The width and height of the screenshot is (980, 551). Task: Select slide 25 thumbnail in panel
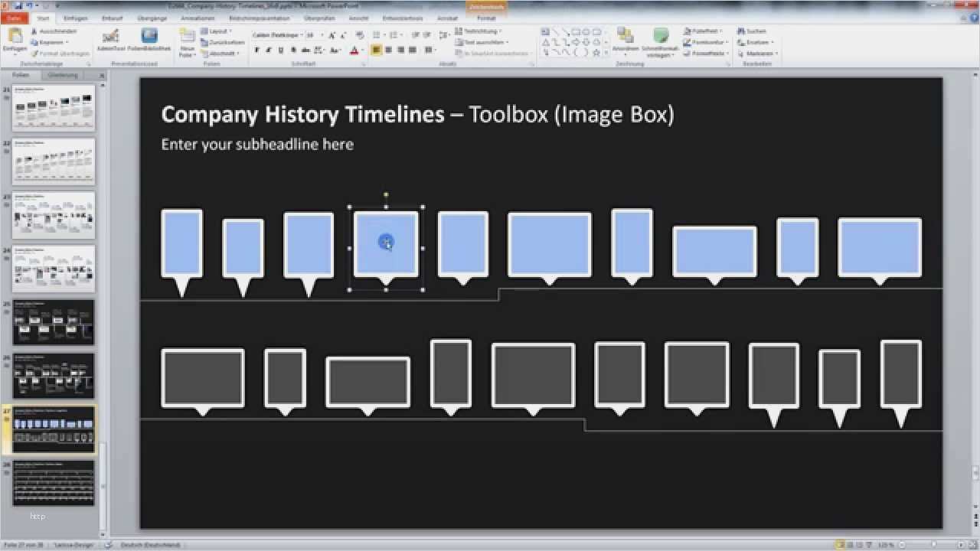[x=54, y=322]
